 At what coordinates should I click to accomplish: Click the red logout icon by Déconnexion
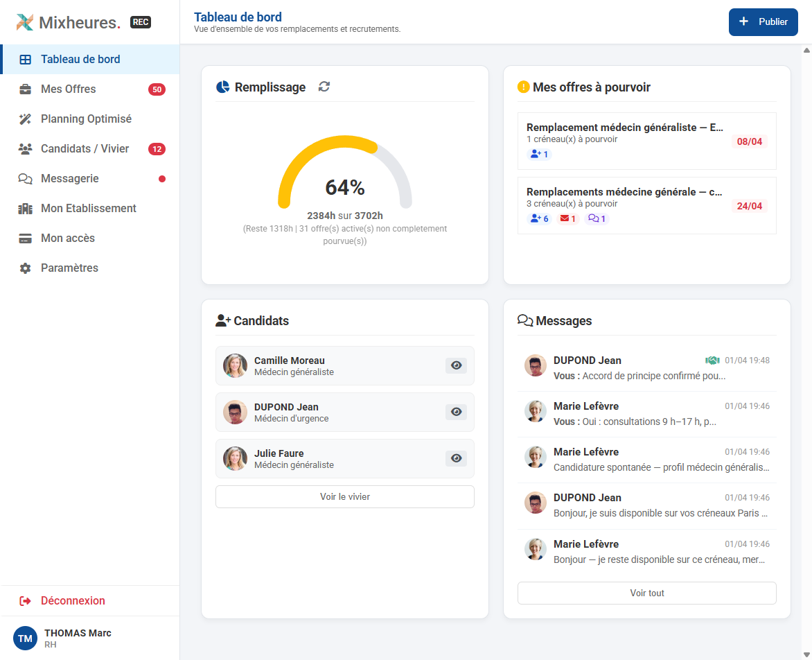[25, 601]
